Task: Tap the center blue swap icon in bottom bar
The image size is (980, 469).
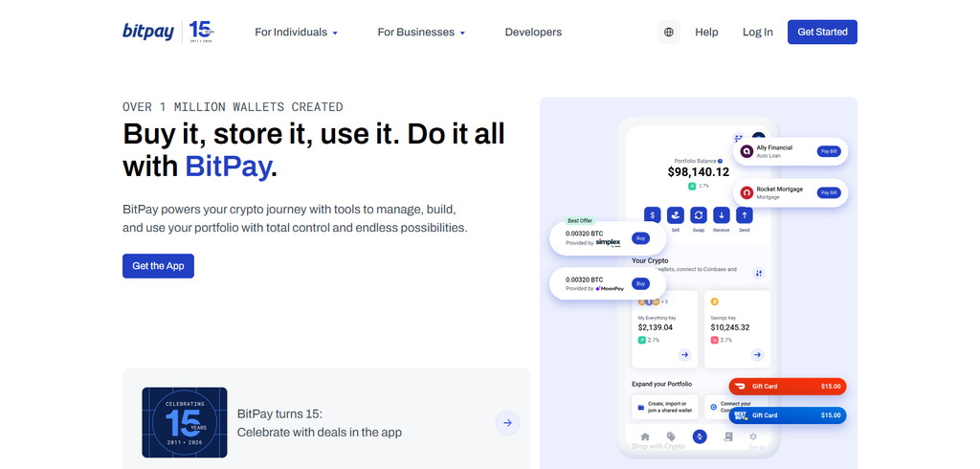Action: [700, 436]
